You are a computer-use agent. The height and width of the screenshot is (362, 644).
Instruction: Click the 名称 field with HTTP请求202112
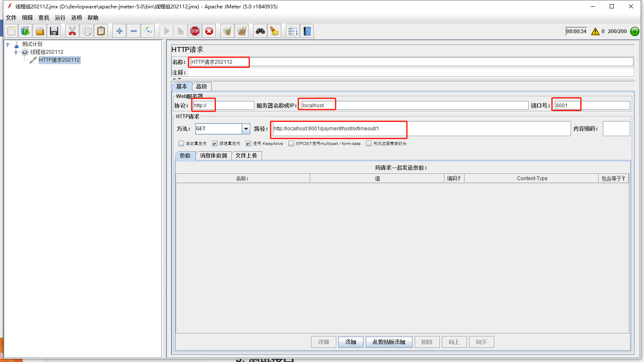[411, 62]
